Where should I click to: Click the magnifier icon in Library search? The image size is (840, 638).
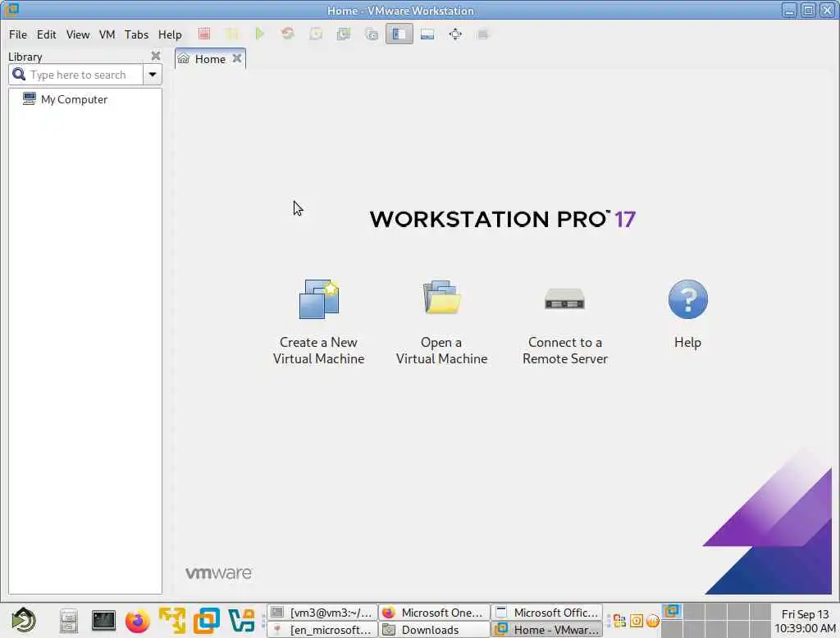(x=19, y=74)
